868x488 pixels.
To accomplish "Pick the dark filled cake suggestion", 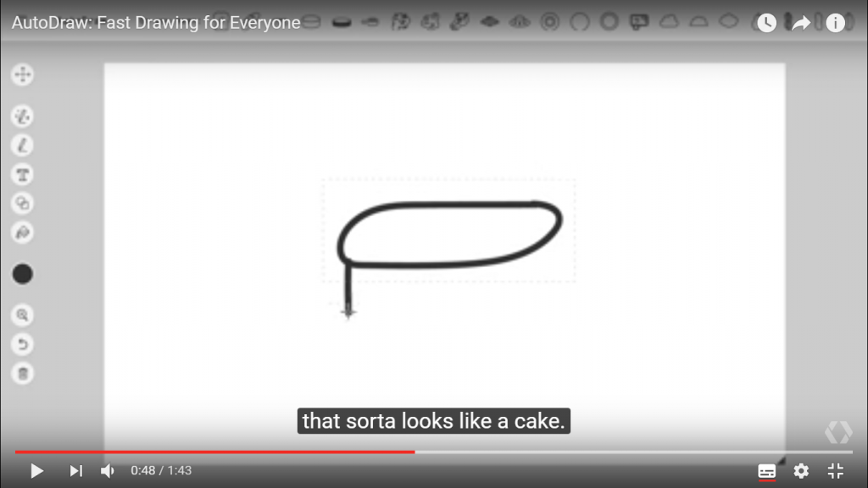I will 342,23.
